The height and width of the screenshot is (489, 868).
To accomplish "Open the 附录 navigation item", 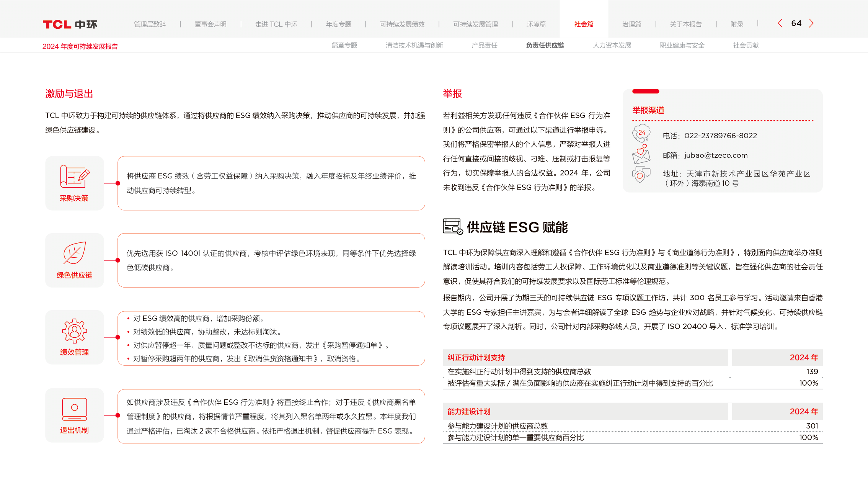I will (737, 25).
